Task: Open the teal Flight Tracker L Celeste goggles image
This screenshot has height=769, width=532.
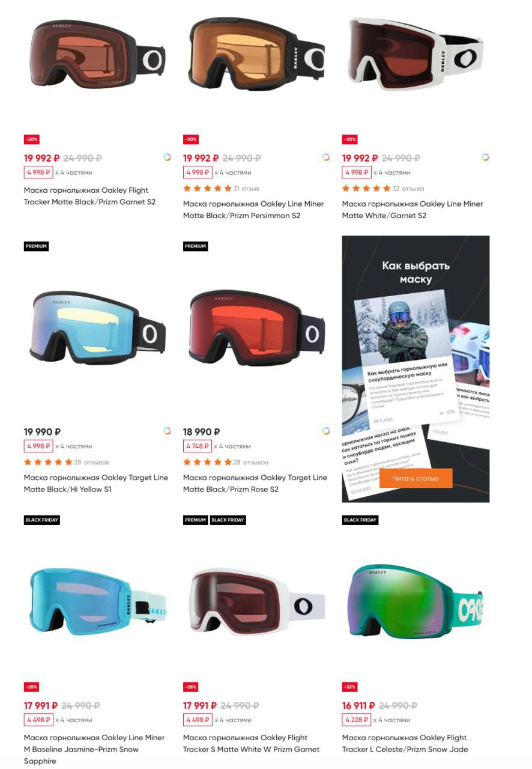Action: pyautogui.click(x=416, y=601)
